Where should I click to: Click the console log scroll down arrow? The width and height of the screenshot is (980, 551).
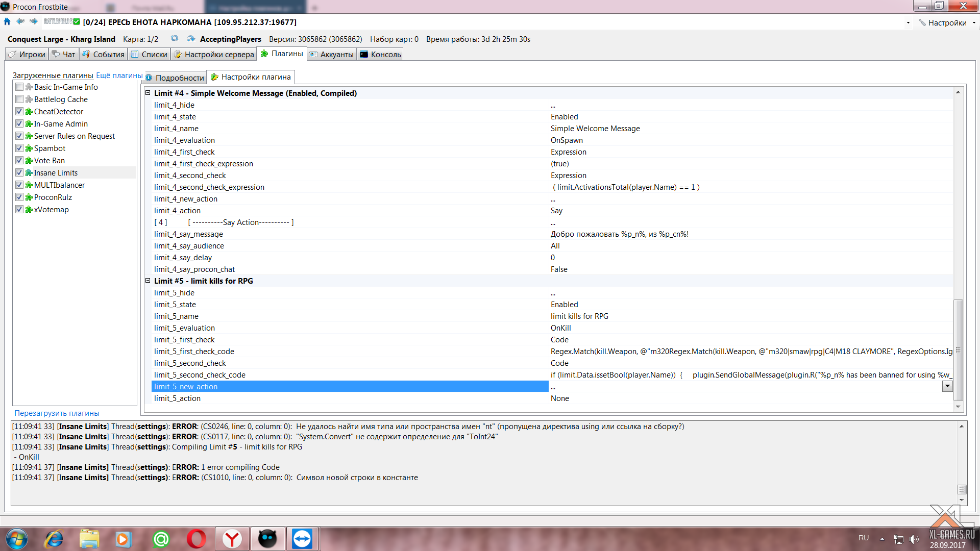[x=962, y=500]
